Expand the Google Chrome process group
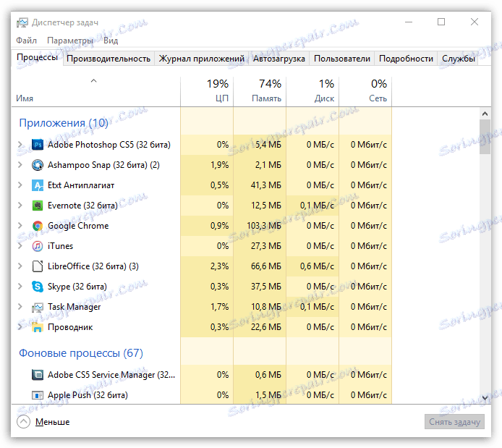502x448 pixels. pos(20,225)
